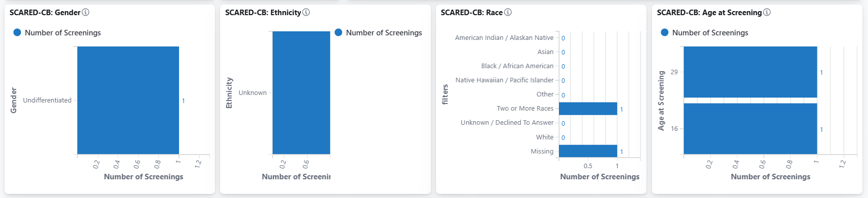Click info icon beside SCARED-CB: Race title
Image resolution: width=868 pixels, height=198 pixels.
[508, 12]
